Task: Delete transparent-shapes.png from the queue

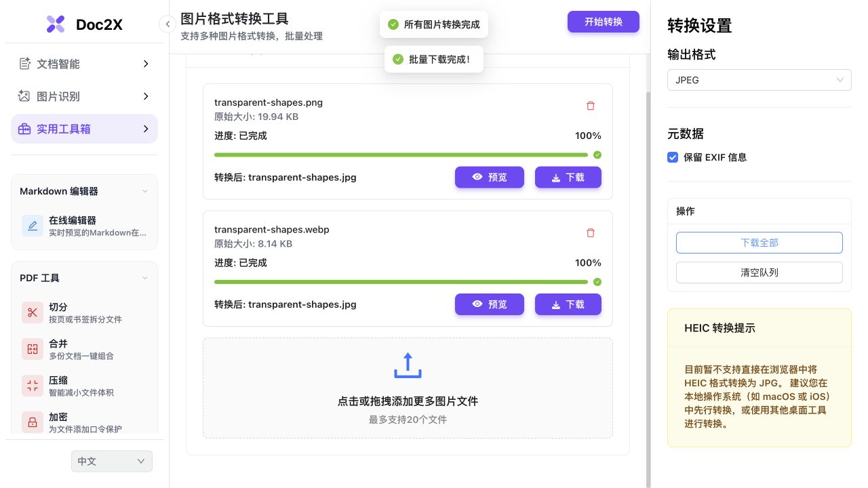Action: coord(590,106)
